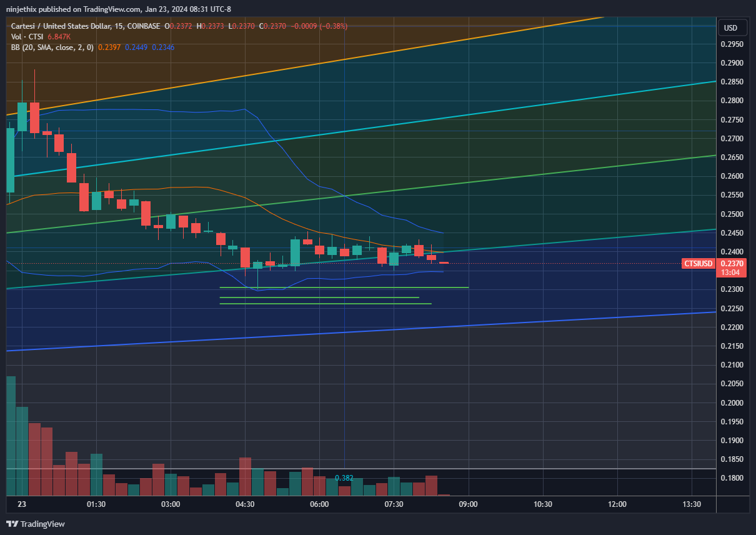
Task: Click the BB upper band value 0.2449
Action: point(136,47)
